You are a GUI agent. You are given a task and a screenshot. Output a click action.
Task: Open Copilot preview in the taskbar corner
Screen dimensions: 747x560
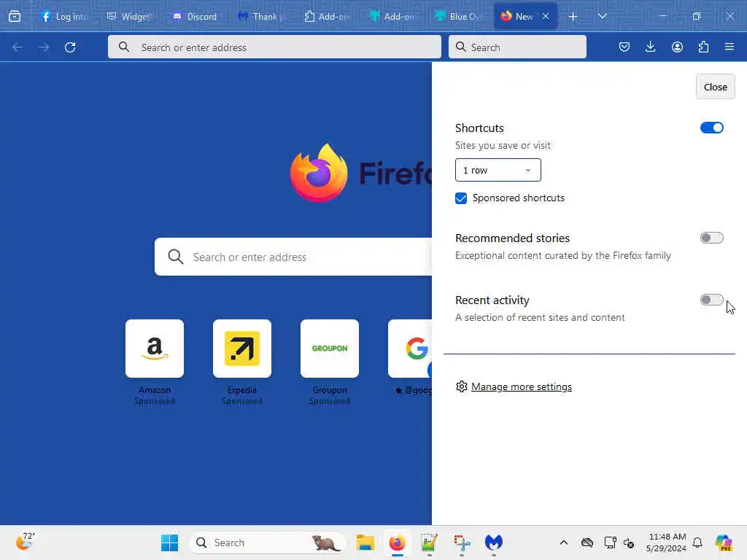pyautogui.click(x=724, y=542)
